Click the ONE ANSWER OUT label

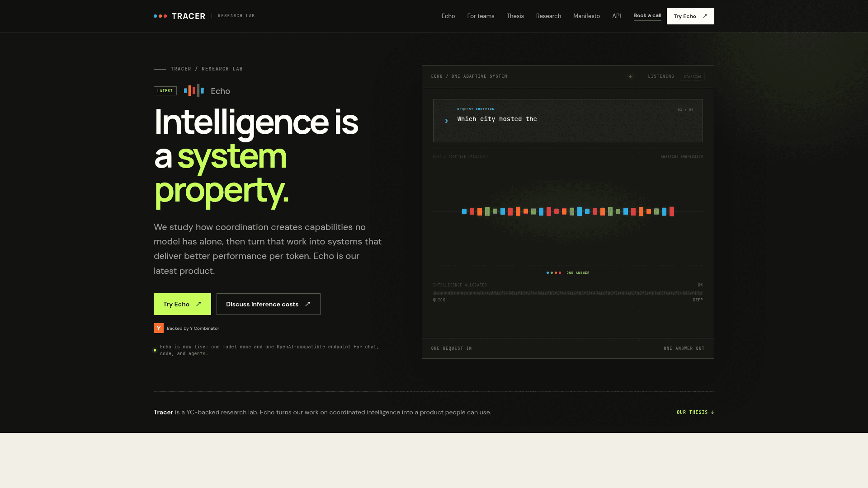[684, 348]
